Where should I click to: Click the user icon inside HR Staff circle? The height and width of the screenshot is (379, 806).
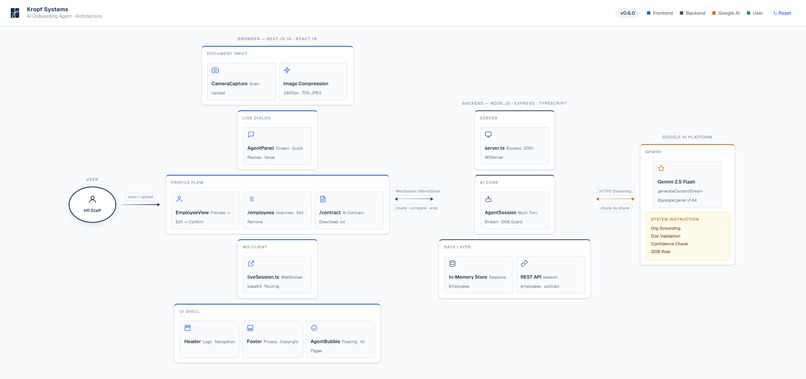(x=93, y=199)
